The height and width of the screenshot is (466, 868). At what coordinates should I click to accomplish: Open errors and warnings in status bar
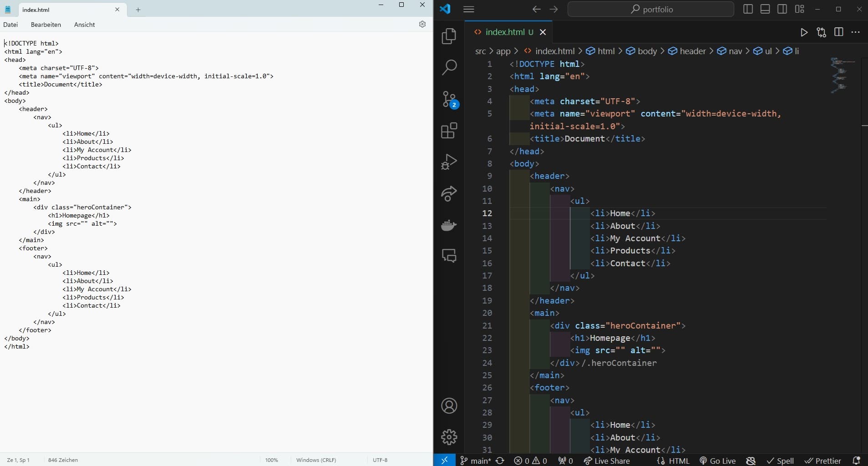point(530,461)
